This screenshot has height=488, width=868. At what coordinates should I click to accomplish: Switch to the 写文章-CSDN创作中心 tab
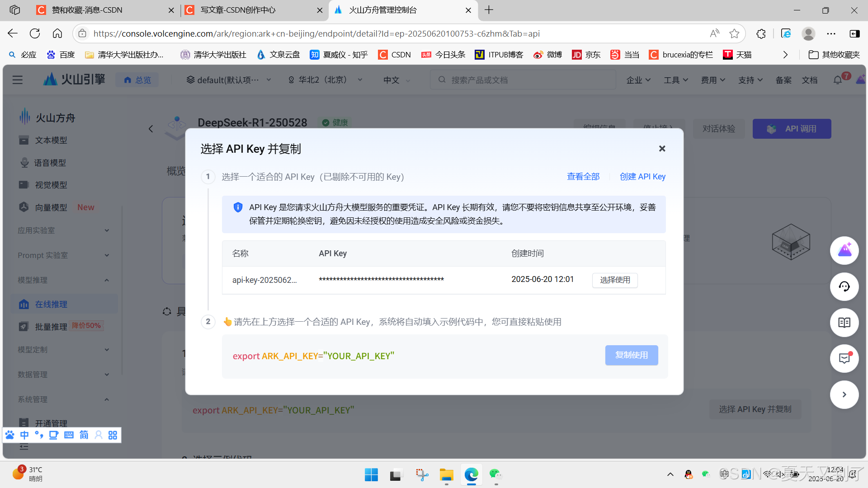pyautogui.click(x=238, y=10)
